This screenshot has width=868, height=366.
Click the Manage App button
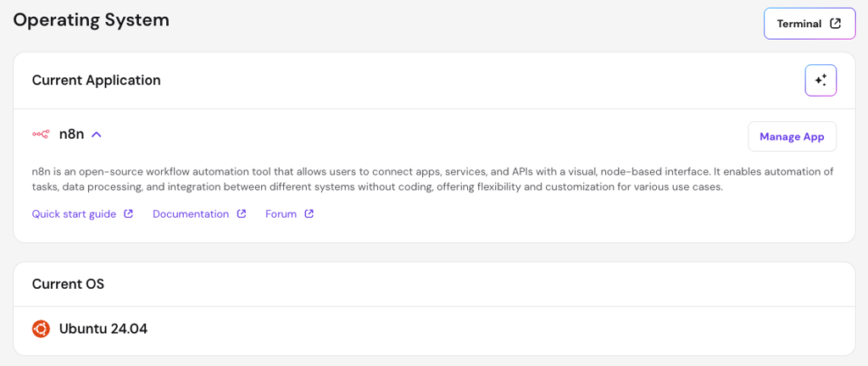792,136
